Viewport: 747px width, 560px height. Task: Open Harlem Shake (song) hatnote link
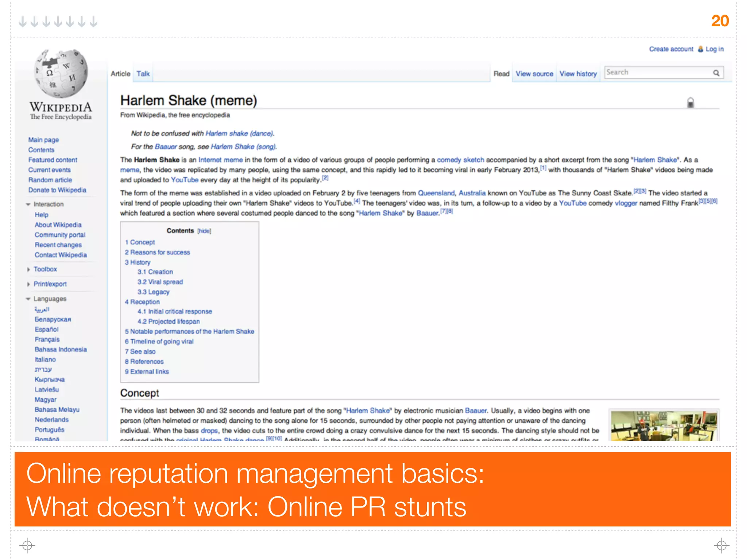(x=243, y=147)
